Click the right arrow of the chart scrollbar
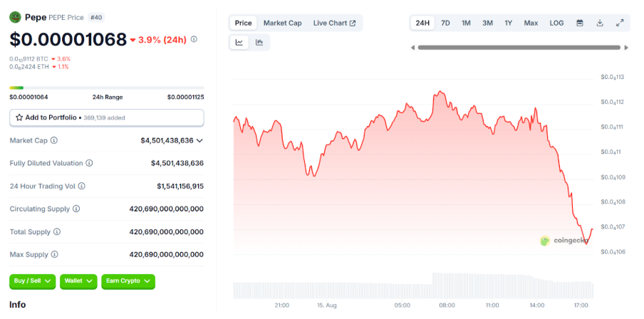The width and height of the screenshot is (644, 319). (x=626, y=48)
